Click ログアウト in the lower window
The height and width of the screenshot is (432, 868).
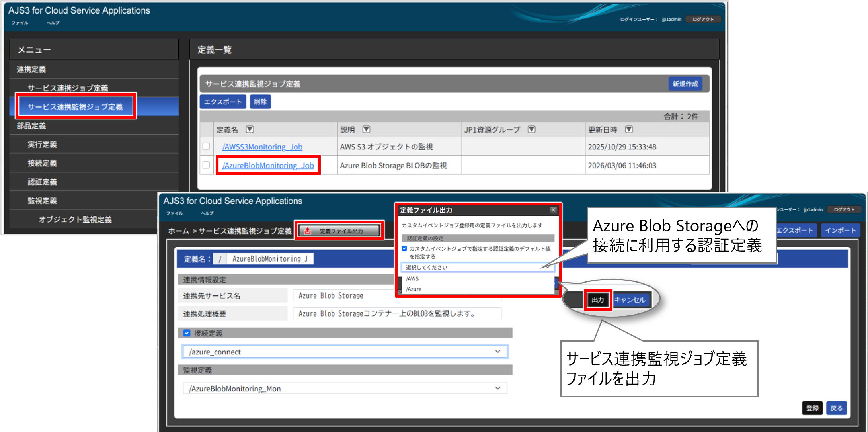[x=844, y=209]
